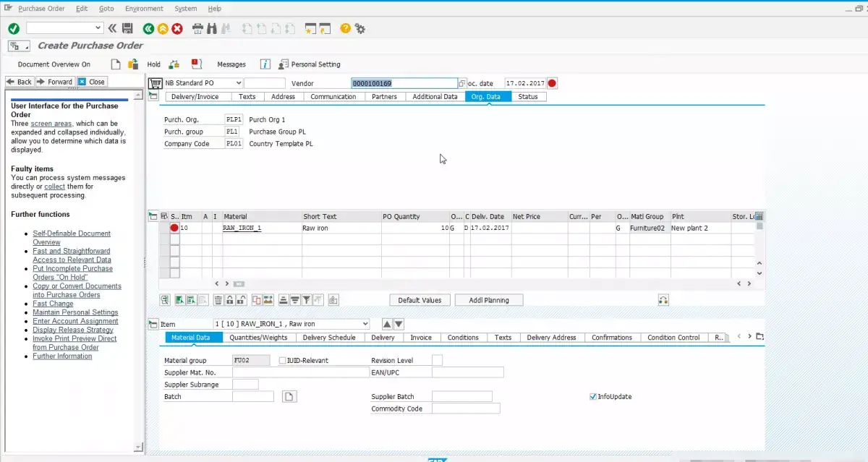Collapse the item detail expander next to Item
The width and height of the screenshot is (868, 462).
153,324
